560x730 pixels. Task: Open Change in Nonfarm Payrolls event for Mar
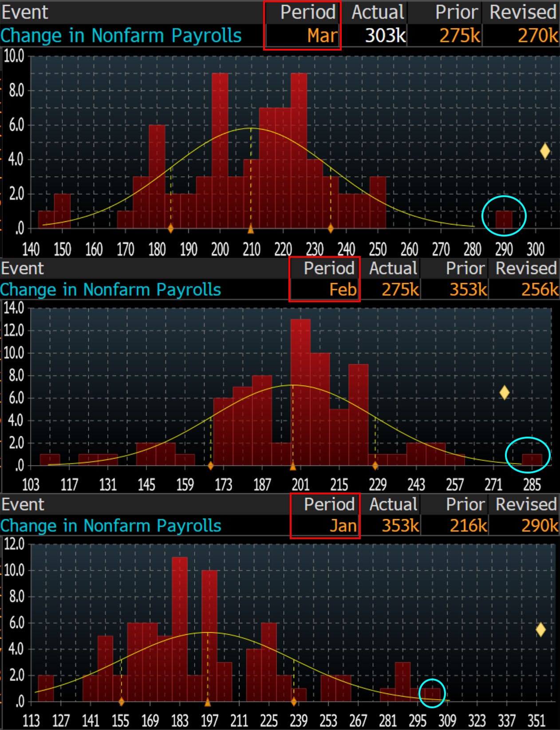click(121, 36)
